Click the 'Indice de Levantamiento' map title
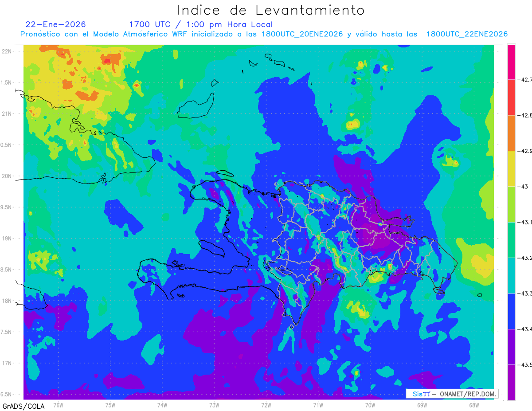This screenshot has height=411, width=532. point(271,10)
